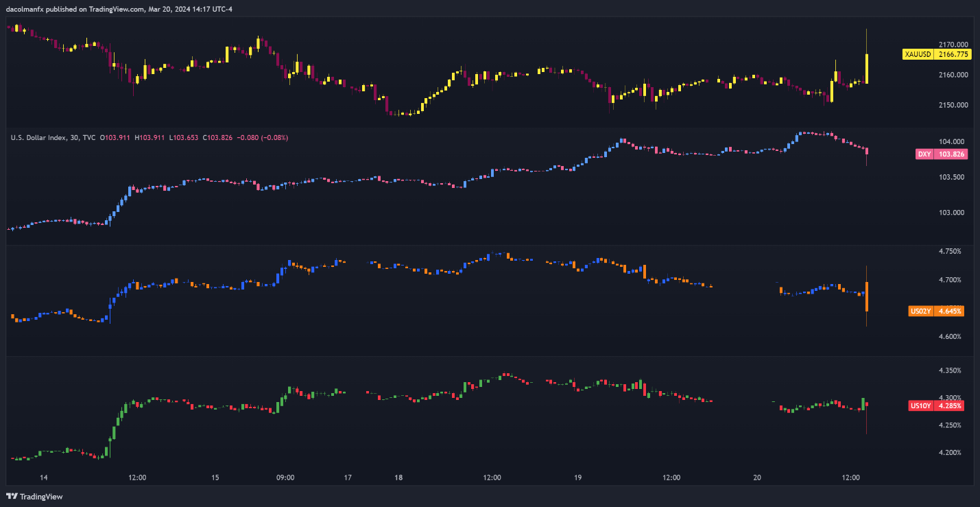Select date 20 on the time axis

(757, 477)
